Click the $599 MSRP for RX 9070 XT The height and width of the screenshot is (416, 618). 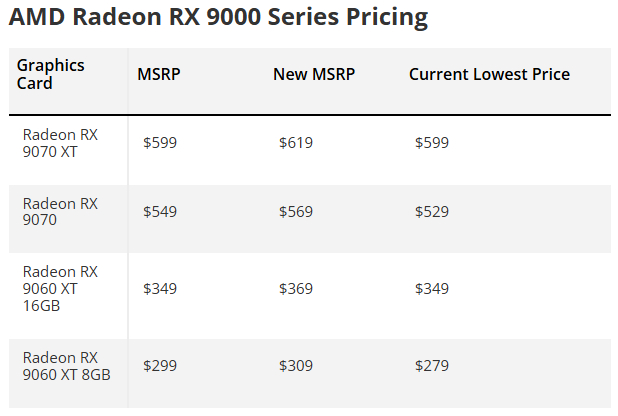tap(160, 143)
